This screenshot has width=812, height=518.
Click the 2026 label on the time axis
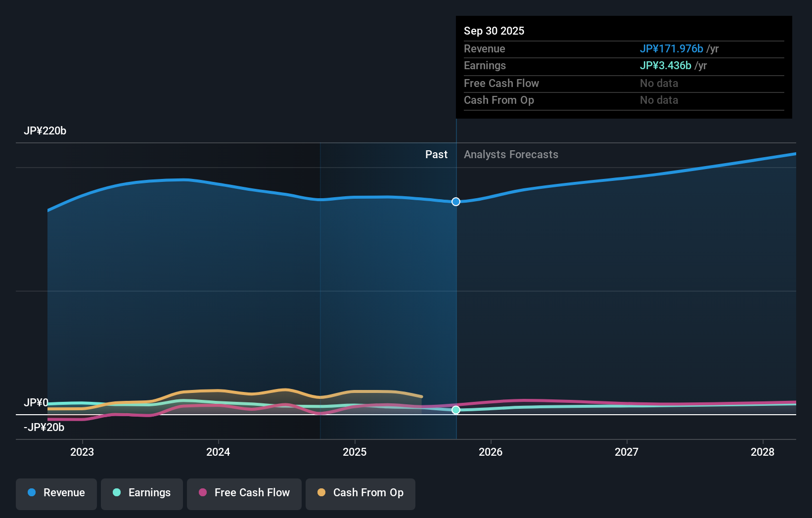[x=491, y=452]
